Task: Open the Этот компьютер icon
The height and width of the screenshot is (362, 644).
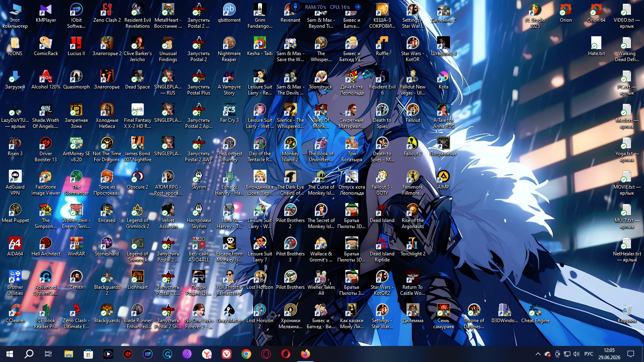Action: (x=15, y=16)
